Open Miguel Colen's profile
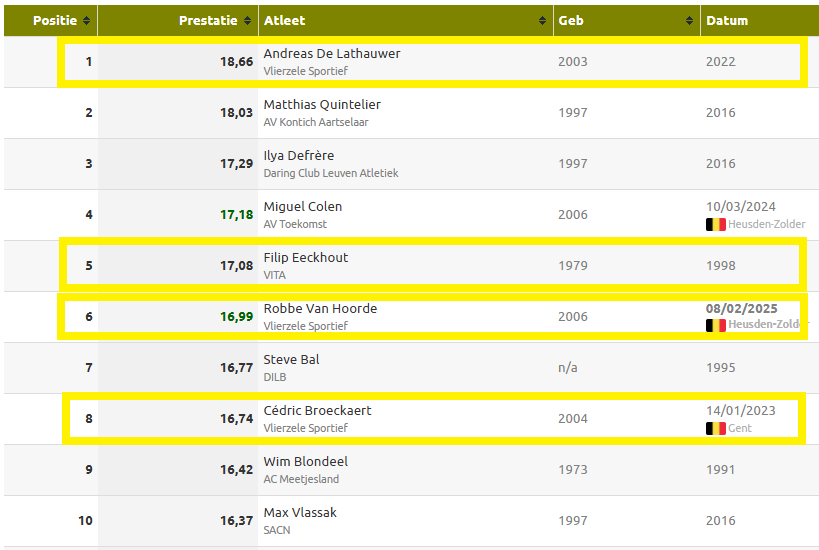819x550 pixels. [x=302, y=207]
